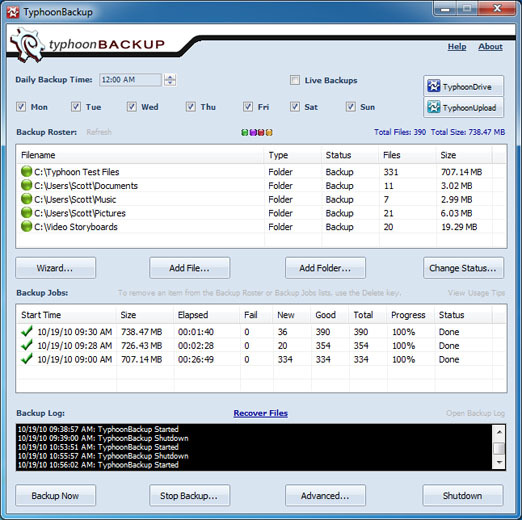The width and height of the screenshot is (522, 520).
Task: Sort the roster by the Type column header
Action: tap(293, 155)
